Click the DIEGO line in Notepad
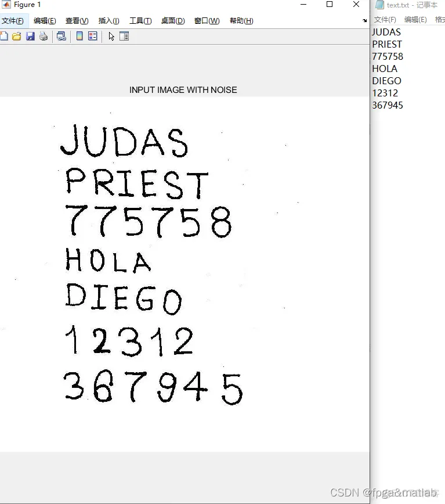 (x=386, y=81)
